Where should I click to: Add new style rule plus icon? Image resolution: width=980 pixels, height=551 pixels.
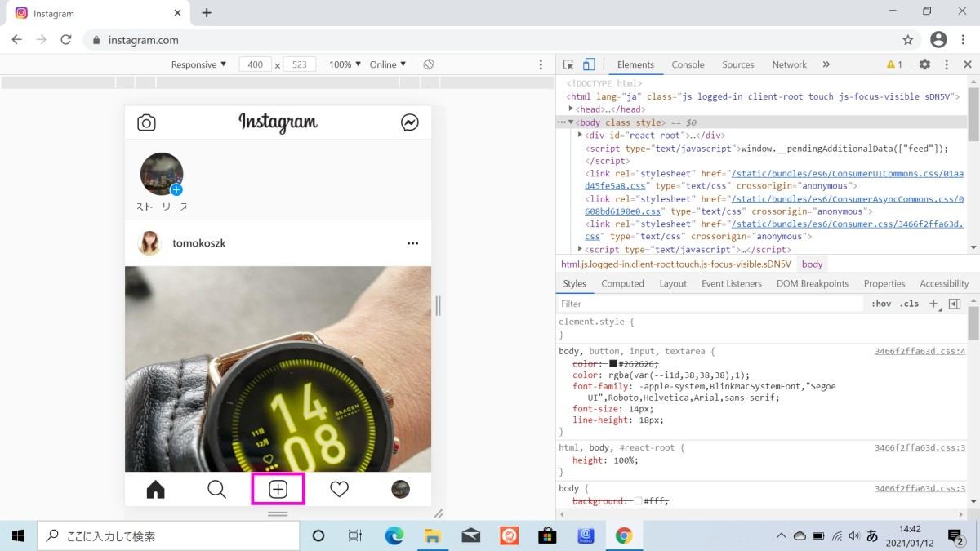[x=934, y=304]
